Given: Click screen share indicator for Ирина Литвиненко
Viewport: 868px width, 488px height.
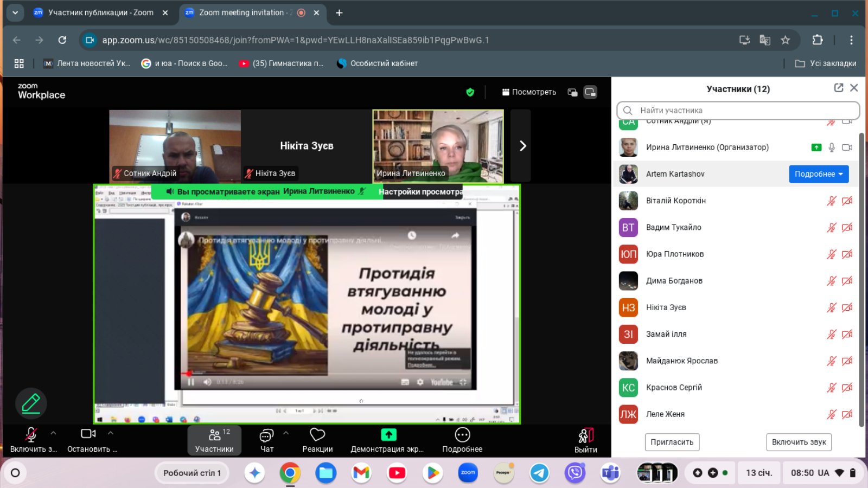Looking at the screenshot, I should point(816,147).
